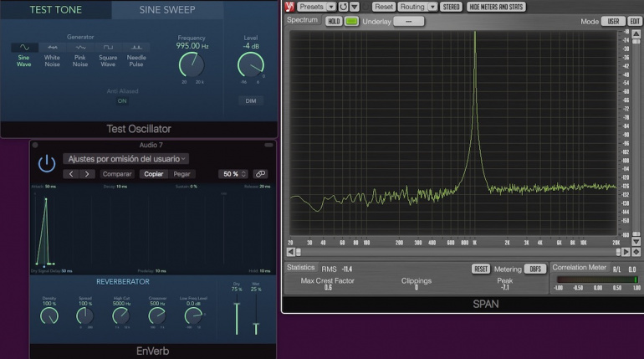
Task: Click the -4 dB level value
Action: (x=251, y=46)
